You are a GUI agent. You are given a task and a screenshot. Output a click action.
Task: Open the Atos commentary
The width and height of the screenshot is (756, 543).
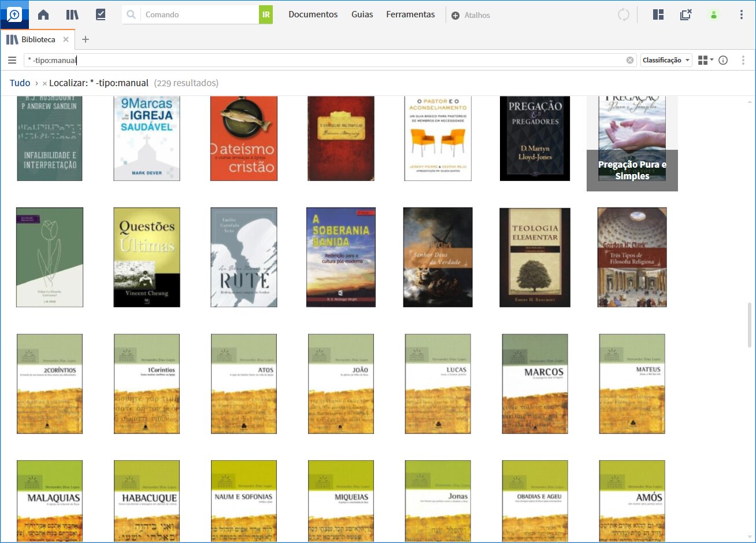pos(244,384)
